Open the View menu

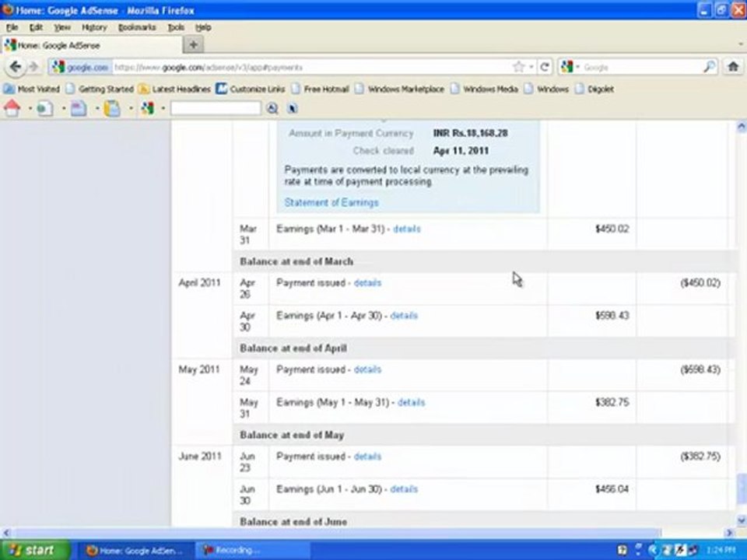(x=62, y=28)
